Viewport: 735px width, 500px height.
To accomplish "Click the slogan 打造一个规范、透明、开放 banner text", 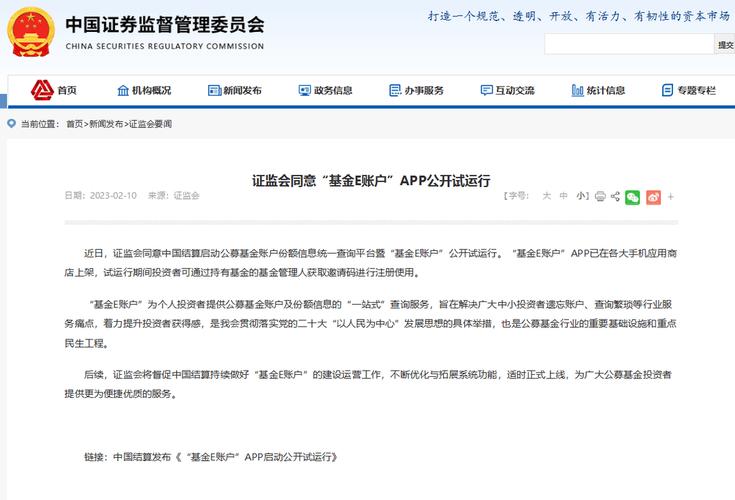I will pyautogui.click(x=579, y=16).
